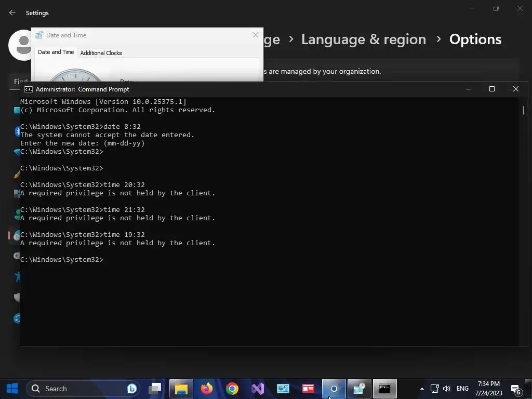Open Visual Studio from the taskbar
532x399 pixels.
[258, 389]
